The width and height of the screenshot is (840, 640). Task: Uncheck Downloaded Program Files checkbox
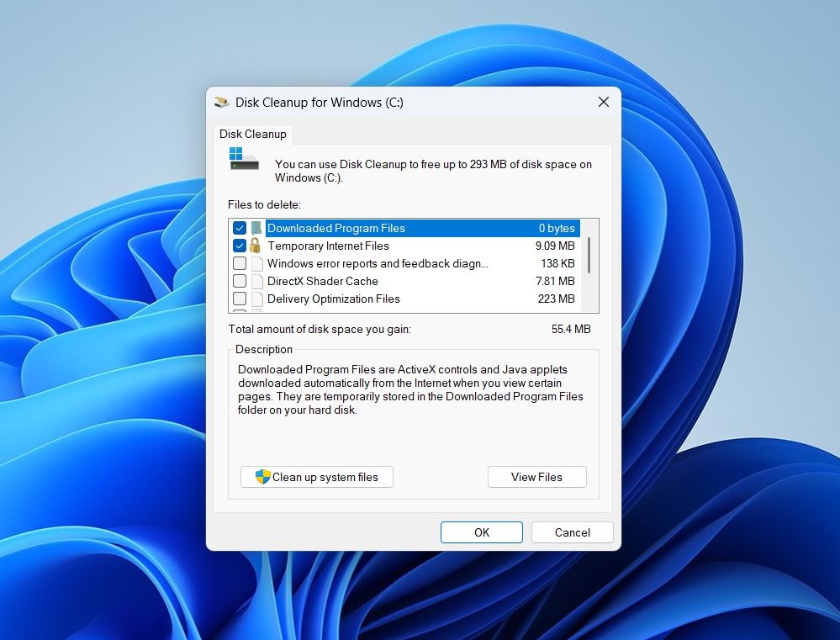point(240,229)
